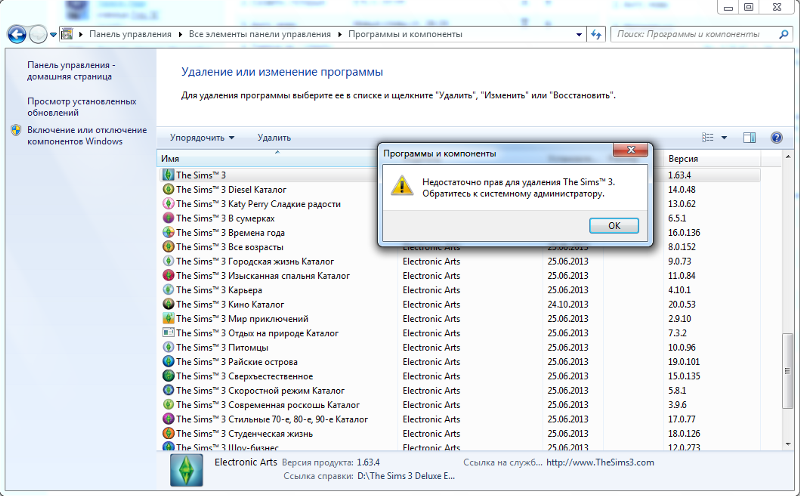800x496 pixels.
Task: Select 'Изысканная спальня Каталог' icon
Action: click(168, 276)
